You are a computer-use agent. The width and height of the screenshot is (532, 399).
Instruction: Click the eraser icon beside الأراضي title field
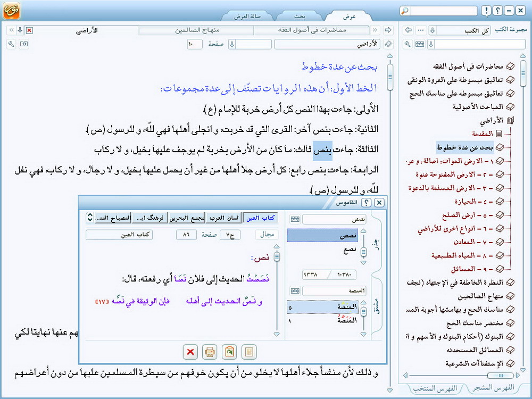point(388,44)
